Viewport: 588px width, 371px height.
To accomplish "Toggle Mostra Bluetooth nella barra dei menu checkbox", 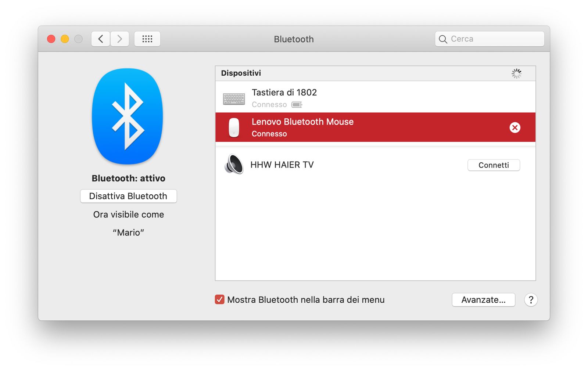I will (x=219, y=300).
